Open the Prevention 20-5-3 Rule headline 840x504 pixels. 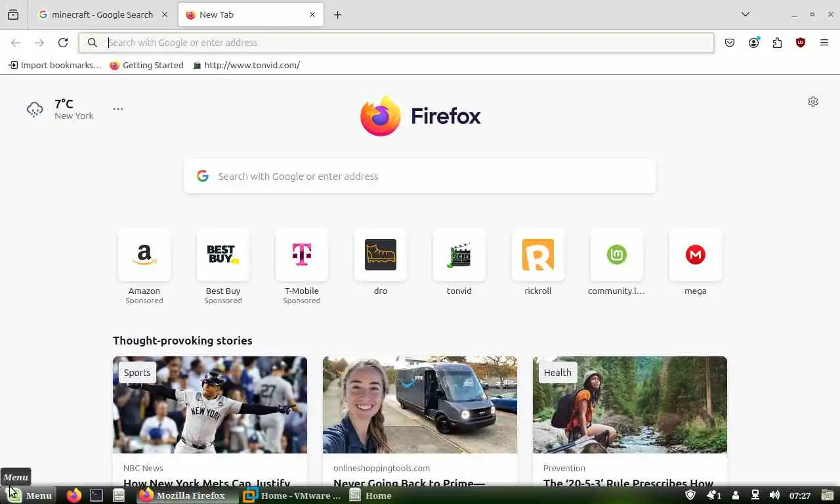click(x=628, y=484)
